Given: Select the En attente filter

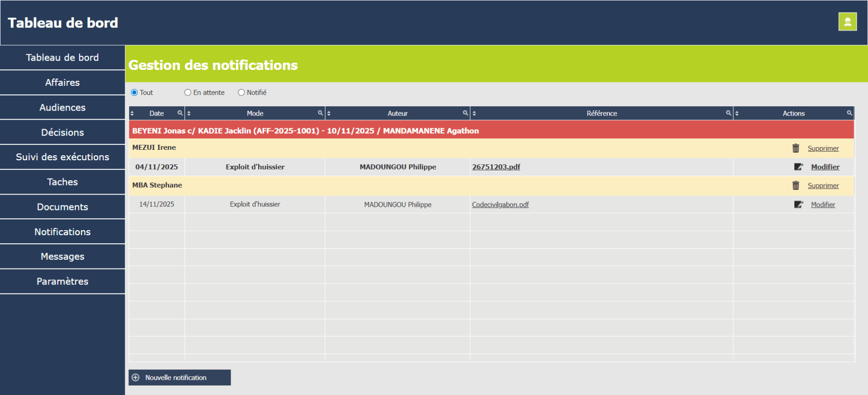Looking at the screenshot, I should (x=188, y=93).
